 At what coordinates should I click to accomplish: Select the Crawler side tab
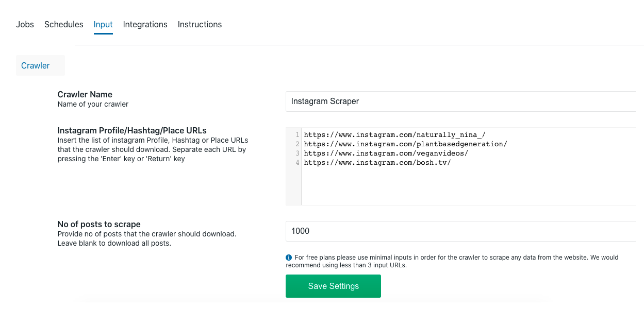(x=36, y=65)
